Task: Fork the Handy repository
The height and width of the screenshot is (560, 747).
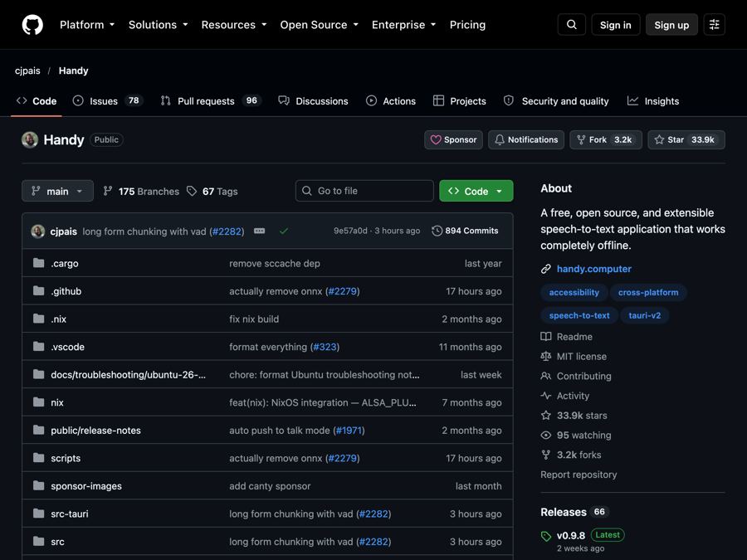Action: [x=606, y=140]
